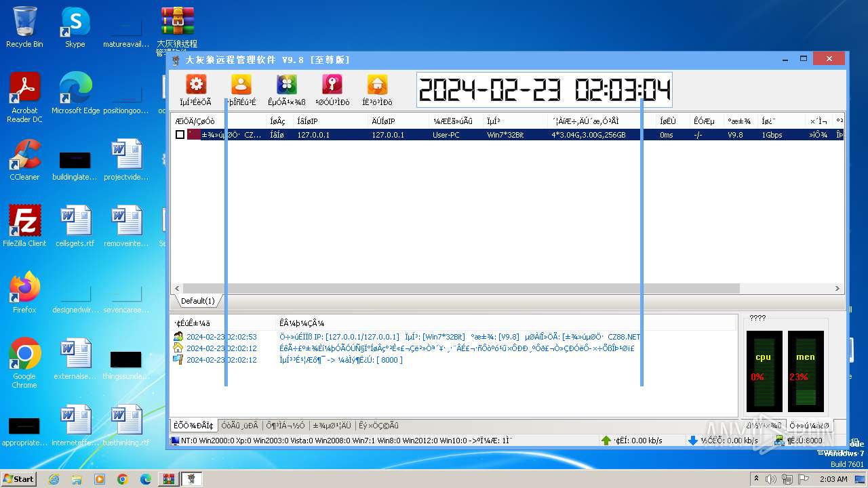Click the flag icon in the host row
Screen dimensions: 868x488
(x=194, y=135)
